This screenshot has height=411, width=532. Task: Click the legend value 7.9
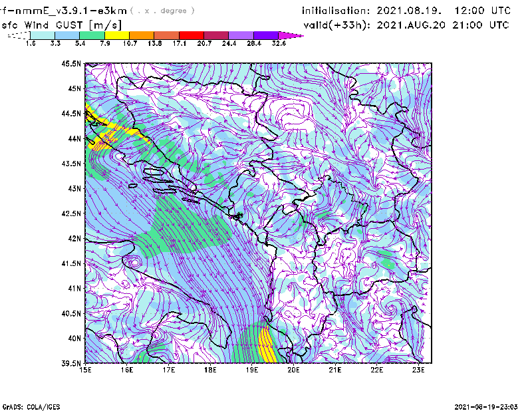click(x=105, y=43)
